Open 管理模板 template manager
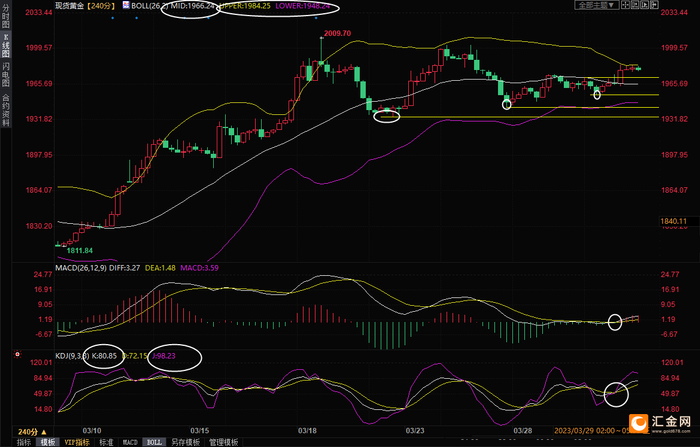Image resolution: width=700 pixels, height=447 pixels. (x=224, y=442)
